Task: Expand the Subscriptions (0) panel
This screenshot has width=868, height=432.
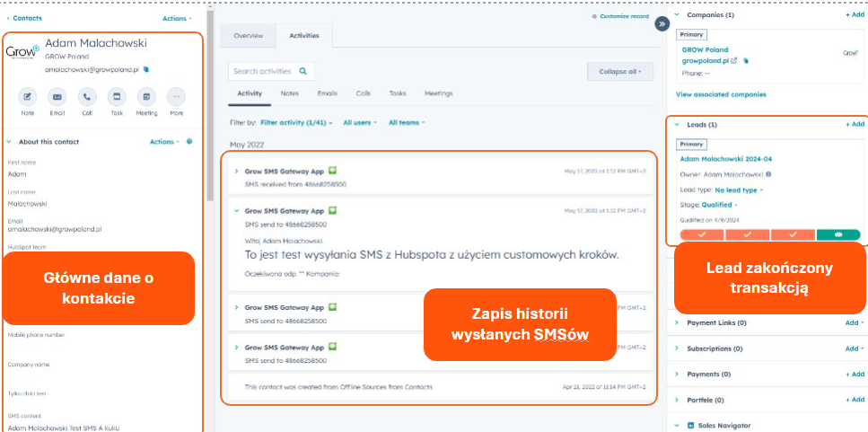Action: (x=677, y=348)
